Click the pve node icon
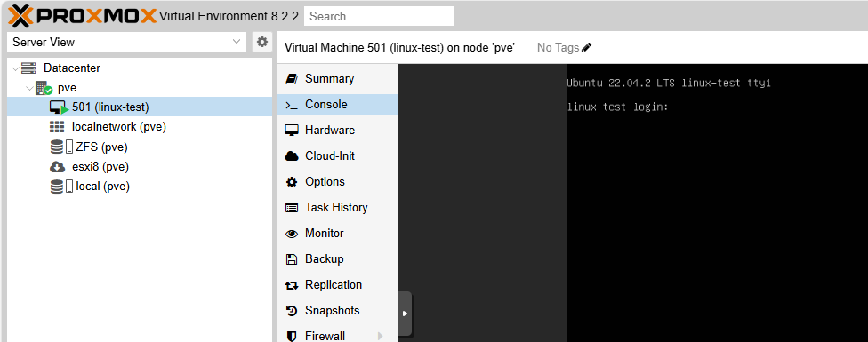This screenshot has width=868, height=342. [44, 88]
